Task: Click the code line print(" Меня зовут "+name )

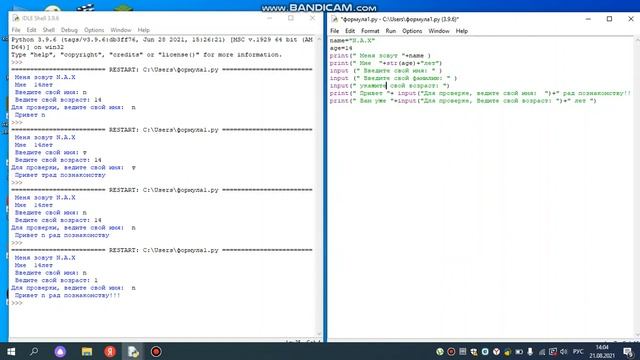Action: pyautogui.click(x=380, y=56)
